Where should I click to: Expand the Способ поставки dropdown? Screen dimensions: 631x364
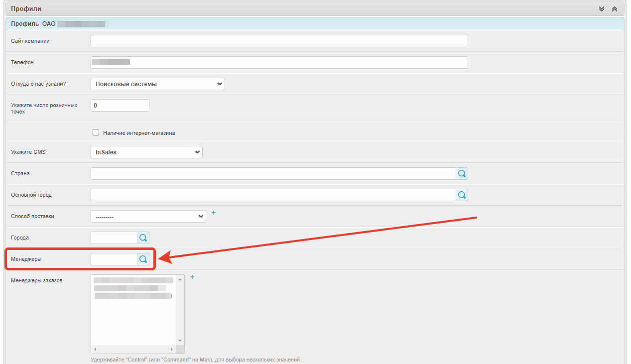click(148, 217)
